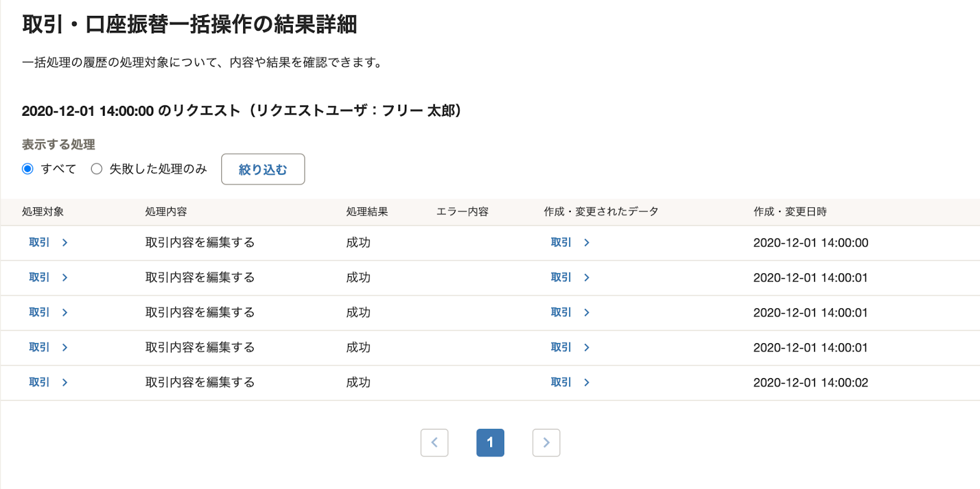Screen dimensions: 980x489
Task: Click the エラー内容 column header
Action: coord(462,211)
